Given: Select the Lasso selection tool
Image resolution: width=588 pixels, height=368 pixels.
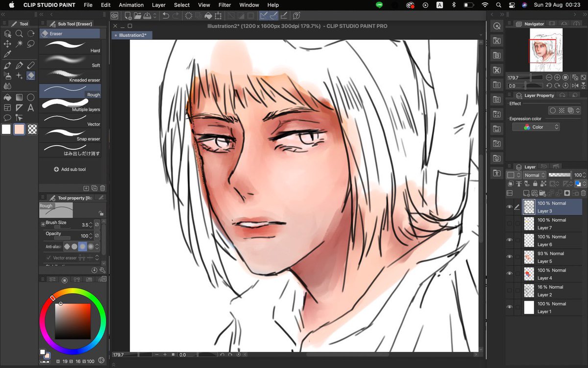Looking at the screenshot, I should click(x=31, y=44).
